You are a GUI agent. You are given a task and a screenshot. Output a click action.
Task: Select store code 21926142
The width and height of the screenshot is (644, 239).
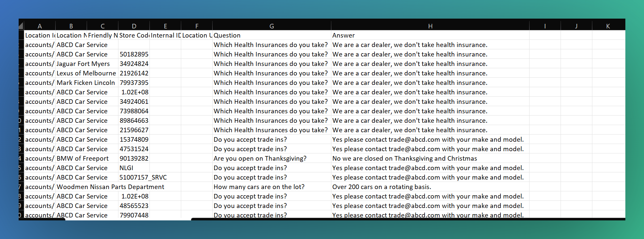(134, 73)
